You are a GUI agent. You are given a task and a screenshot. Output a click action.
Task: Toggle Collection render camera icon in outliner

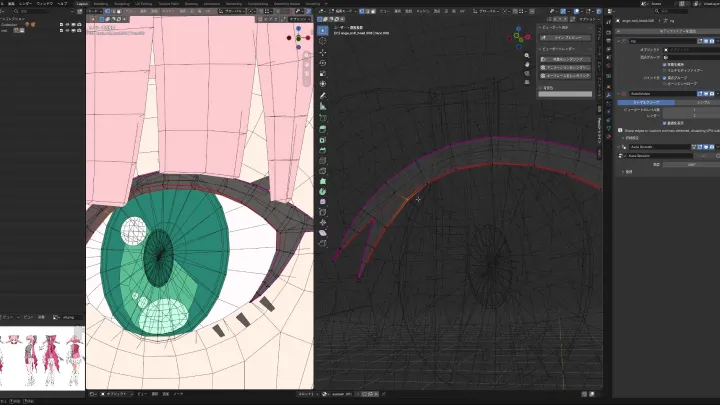[x=79, y=24]
